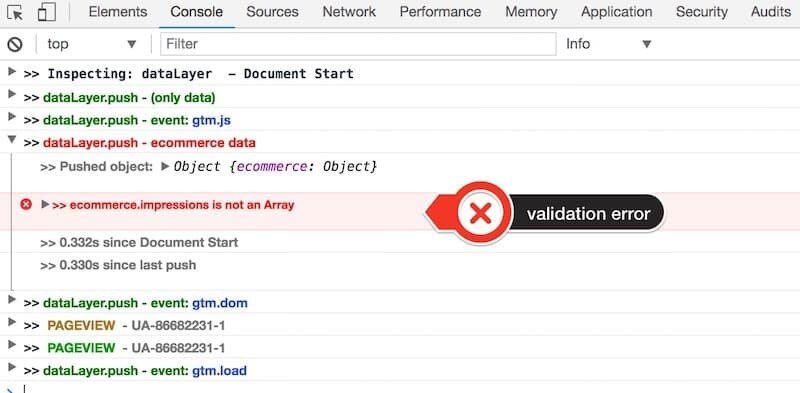
Task: Click the red X validation error badge
Action: point(481,213)
